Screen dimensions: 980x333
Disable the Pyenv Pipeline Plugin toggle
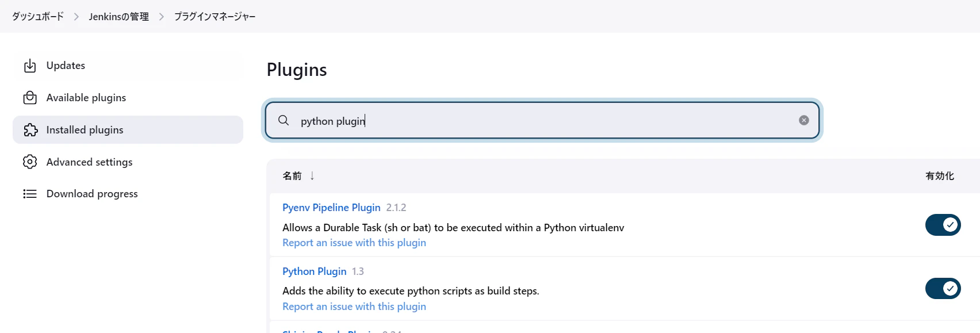point(943,225)
